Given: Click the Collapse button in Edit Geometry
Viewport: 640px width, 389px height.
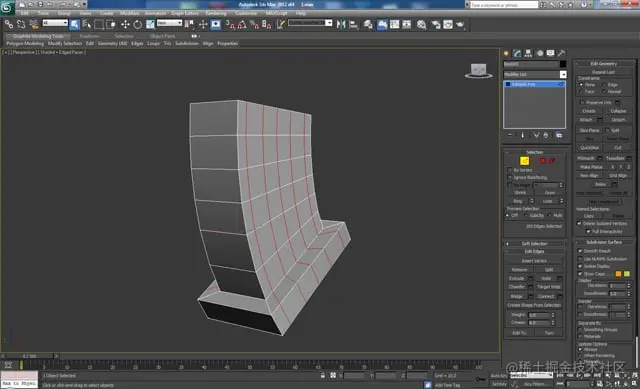Looking at the screenshot, I should point(618,111).
